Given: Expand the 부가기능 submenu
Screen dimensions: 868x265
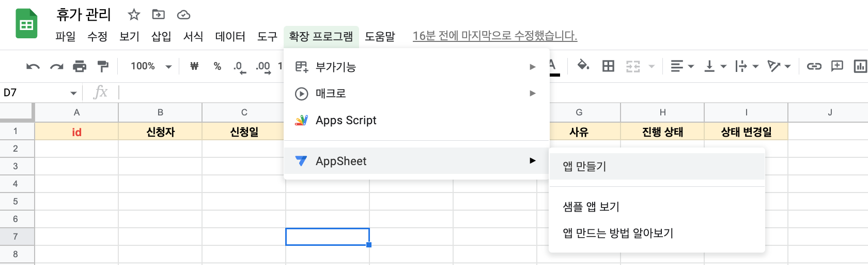Looking at the screenshot, I should [x=416, y=67].
